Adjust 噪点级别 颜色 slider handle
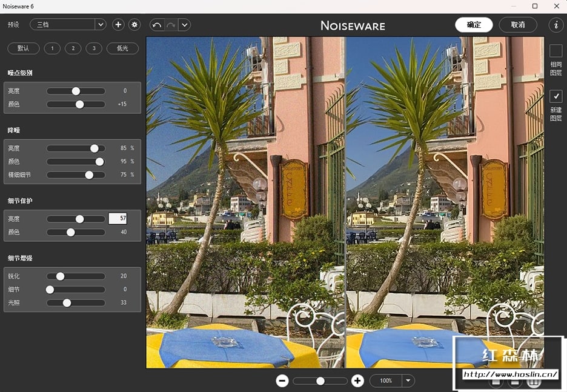The width and height of the screenshot is (567, 392). pyautogui.click(x=79, y=104)
